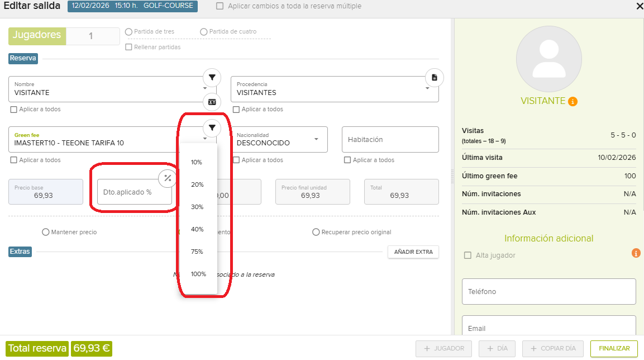644x360 pixels.
Task: Click the filter icon next to Nombre
Action: 212,77
